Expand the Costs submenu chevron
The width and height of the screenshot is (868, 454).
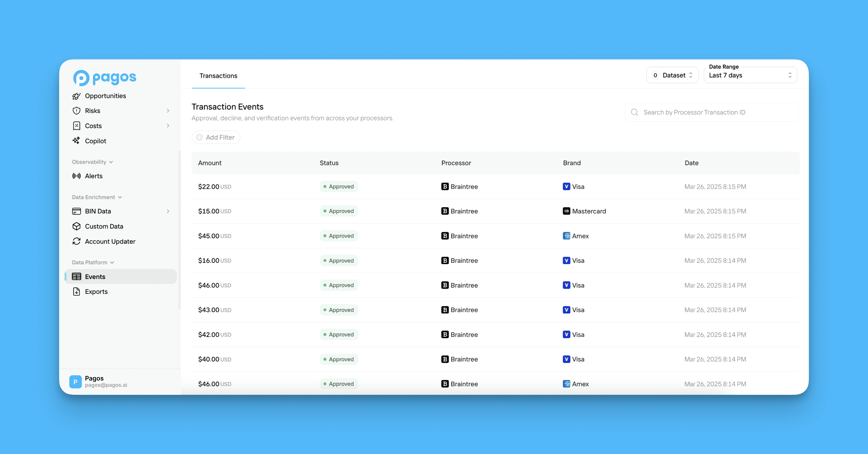click(168, 126)
